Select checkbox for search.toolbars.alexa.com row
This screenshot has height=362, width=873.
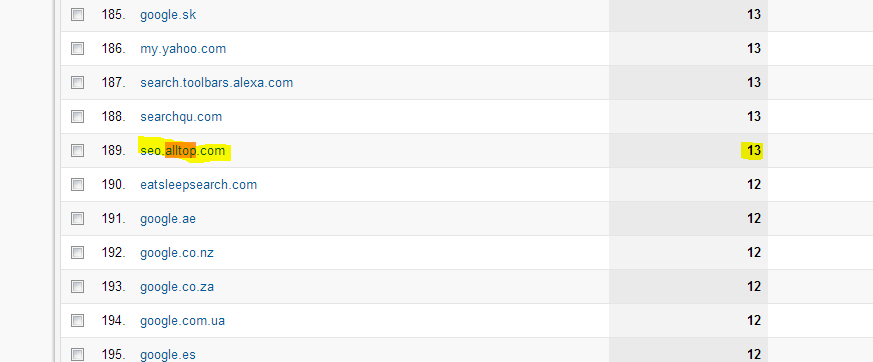(x=77, y=82)
